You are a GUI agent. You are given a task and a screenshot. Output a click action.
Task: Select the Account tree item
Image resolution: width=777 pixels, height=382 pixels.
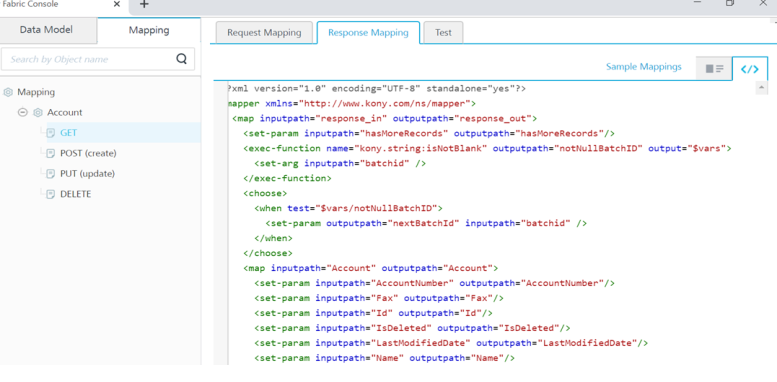64,112
